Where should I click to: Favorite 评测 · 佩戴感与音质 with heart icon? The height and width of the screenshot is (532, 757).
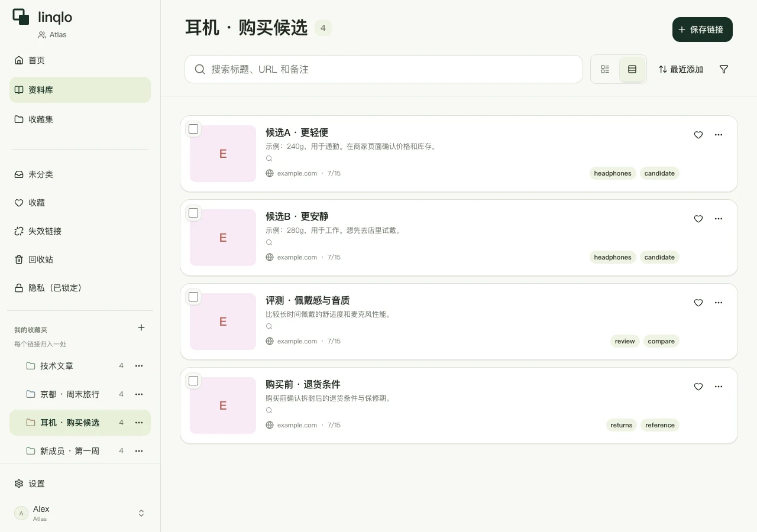pos(698,303)
